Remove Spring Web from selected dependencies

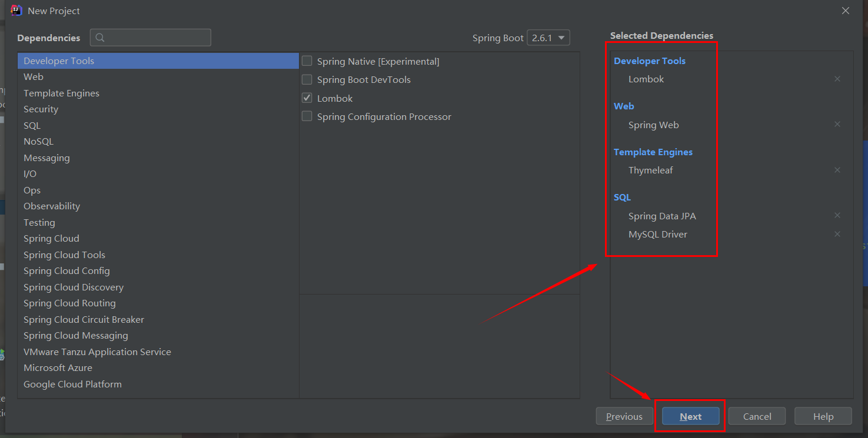pos(837,124)
